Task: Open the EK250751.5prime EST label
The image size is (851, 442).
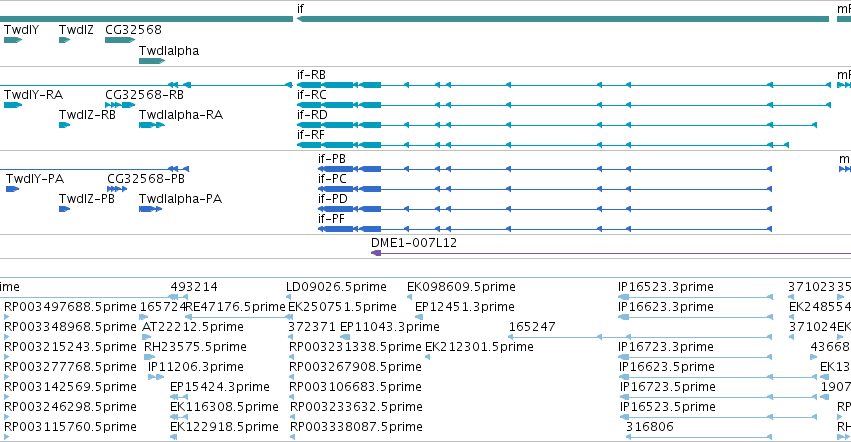Action: point(342,307)
